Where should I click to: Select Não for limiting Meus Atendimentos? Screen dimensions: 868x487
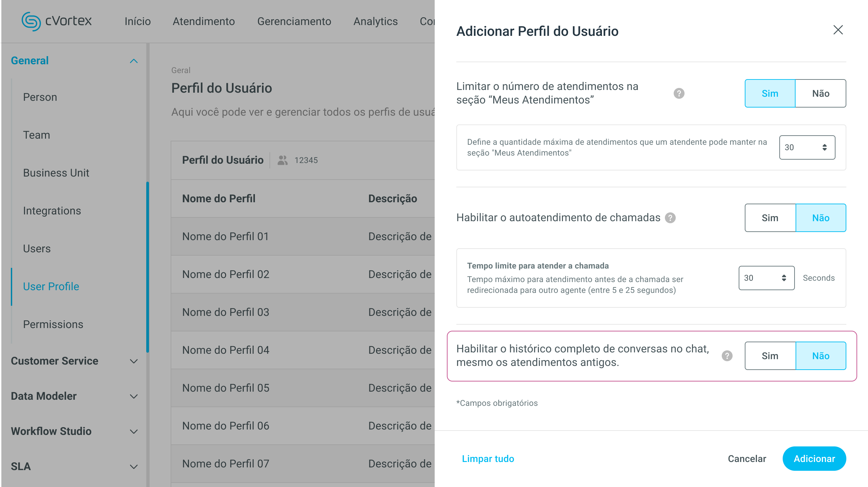point(821,93)
